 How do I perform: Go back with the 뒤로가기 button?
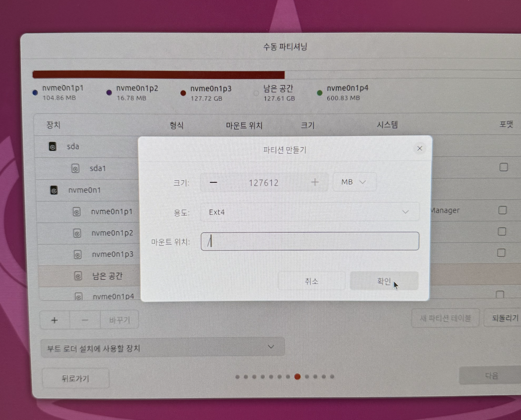click(75, 378)
